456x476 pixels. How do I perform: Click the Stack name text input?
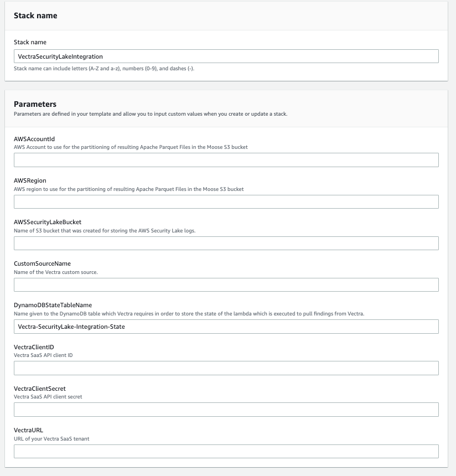[226, 56]
